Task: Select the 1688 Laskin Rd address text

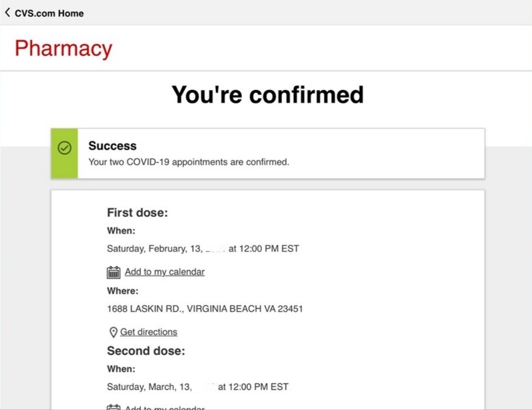Action: (x=205, y=309)
